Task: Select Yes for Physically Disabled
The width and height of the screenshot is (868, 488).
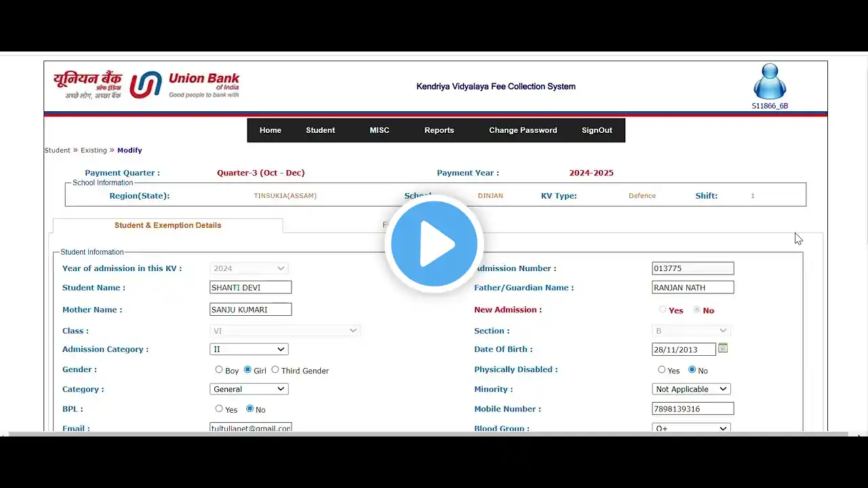Action: [662, 370]
